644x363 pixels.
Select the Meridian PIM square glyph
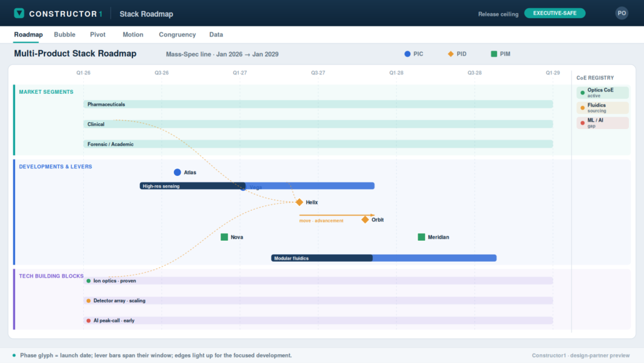pyautogui.click(x=421, y=237)
